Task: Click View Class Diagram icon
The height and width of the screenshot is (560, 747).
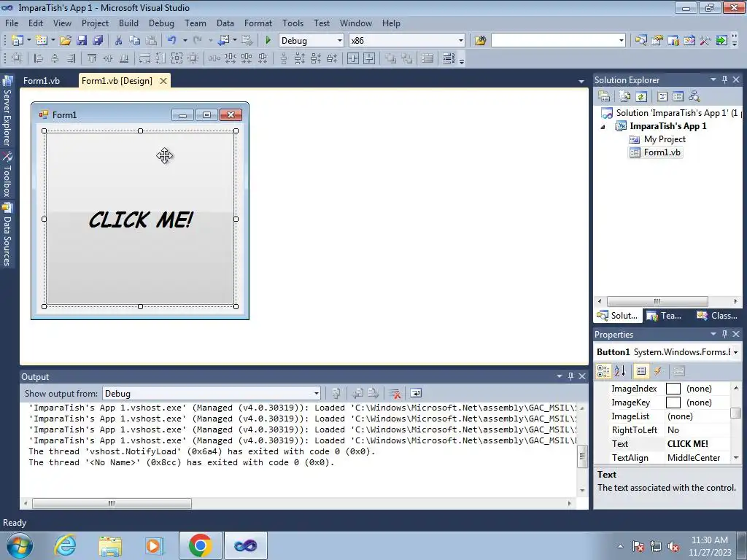Action: point(694,96)
